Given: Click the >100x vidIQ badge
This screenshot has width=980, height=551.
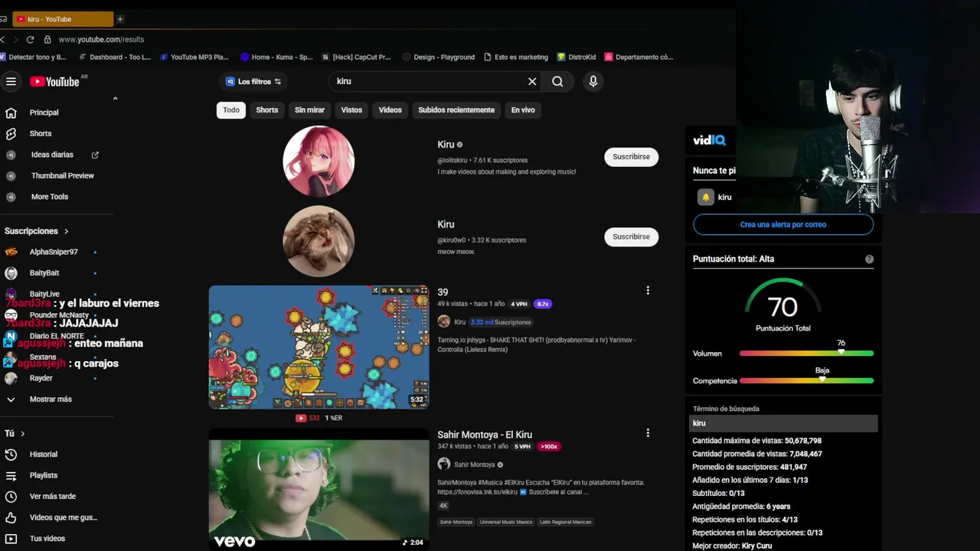Looking at the screenshot, I should point(548,446).
